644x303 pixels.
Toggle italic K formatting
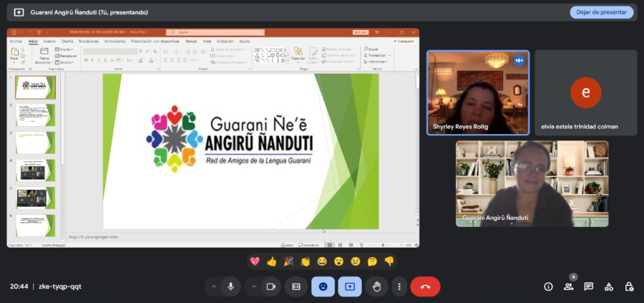[x=93, y=60]
